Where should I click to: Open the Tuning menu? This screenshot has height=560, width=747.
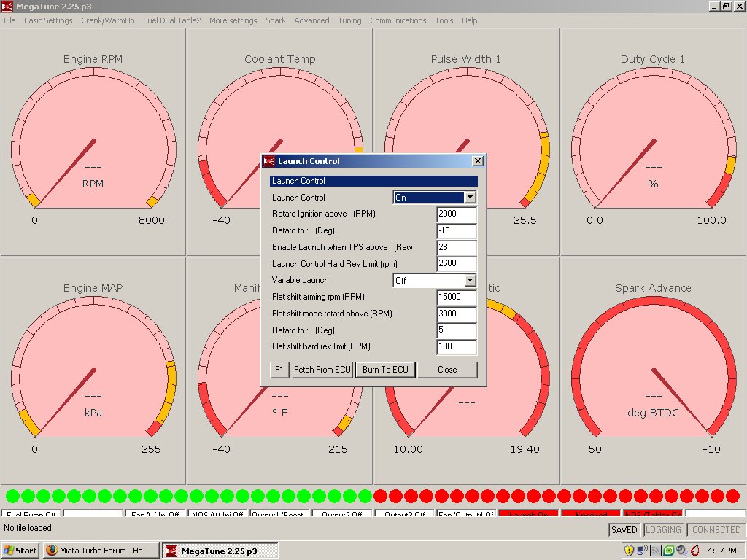[x=349, y=20]
